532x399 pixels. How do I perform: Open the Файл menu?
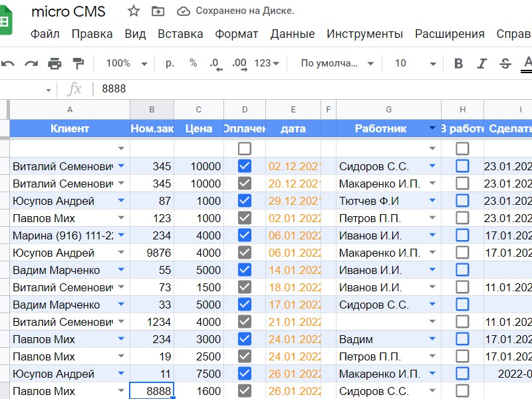click(x=45, y=34)
